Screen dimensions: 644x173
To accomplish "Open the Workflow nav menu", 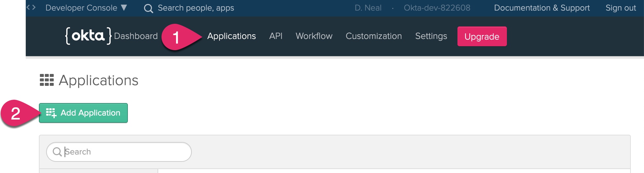I will (314, 36).
